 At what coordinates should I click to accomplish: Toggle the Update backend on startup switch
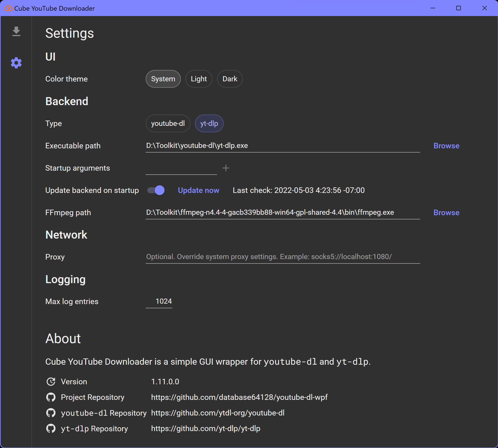pos(156,190)
